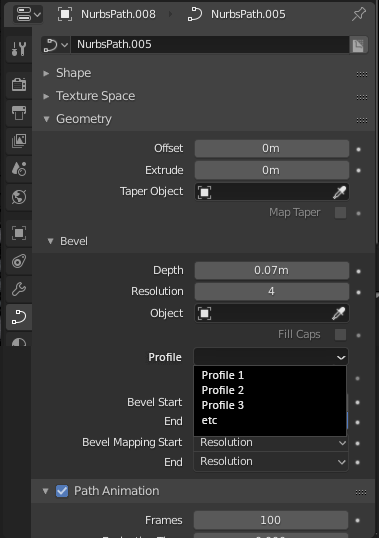Animate bevel Depth property dot
The width and height of the screenshot is (379, 538).
[x=358, y=271]
